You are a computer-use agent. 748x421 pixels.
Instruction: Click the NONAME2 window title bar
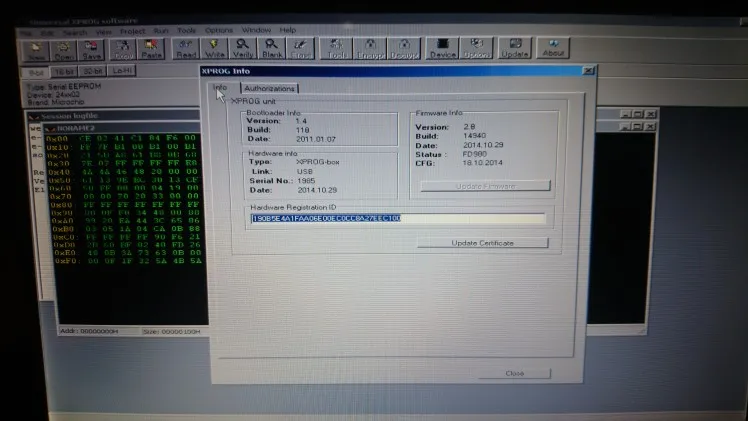[122, 128]
